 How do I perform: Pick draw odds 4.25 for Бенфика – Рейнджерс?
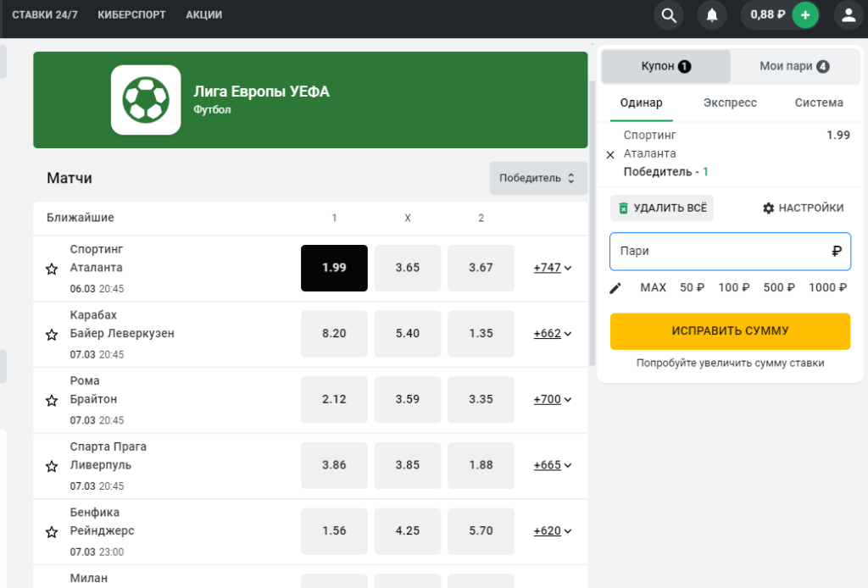tap(408, 531)
